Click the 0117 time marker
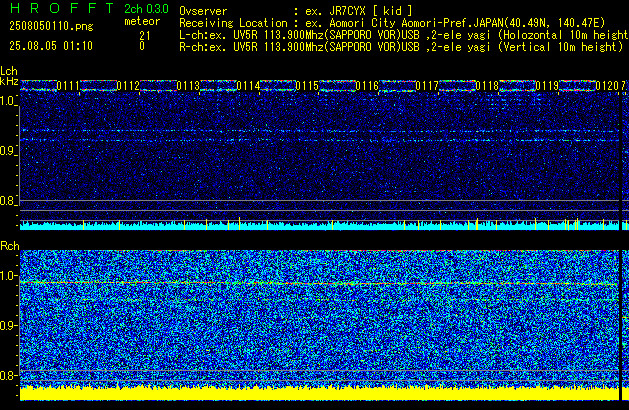This screenshot has height=410, width=629. (x=427, y=86)
